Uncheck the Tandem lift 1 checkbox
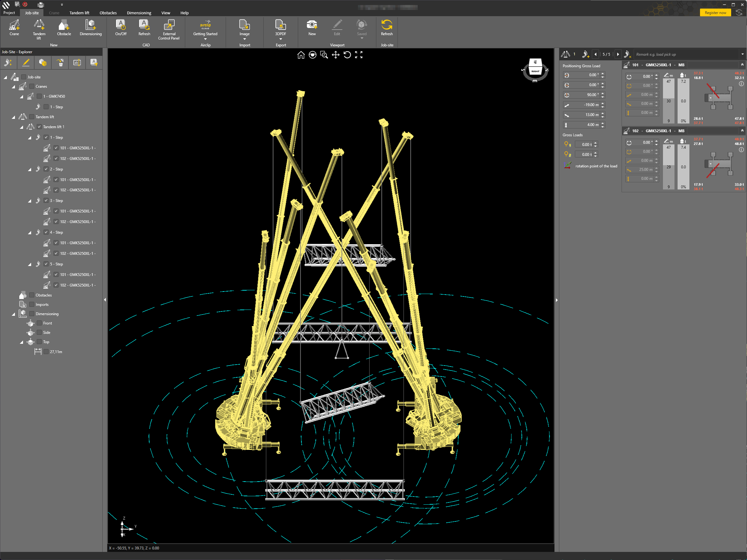Viewport: 747px width, 560px height. pyautogui.click(x=39, y=127)
